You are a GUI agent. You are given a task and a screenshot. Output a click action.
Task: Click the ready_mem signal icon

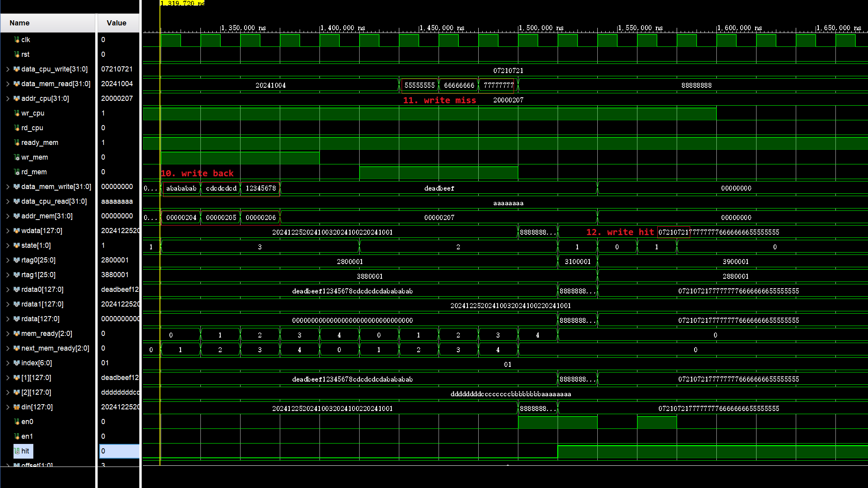click(17, 143)
